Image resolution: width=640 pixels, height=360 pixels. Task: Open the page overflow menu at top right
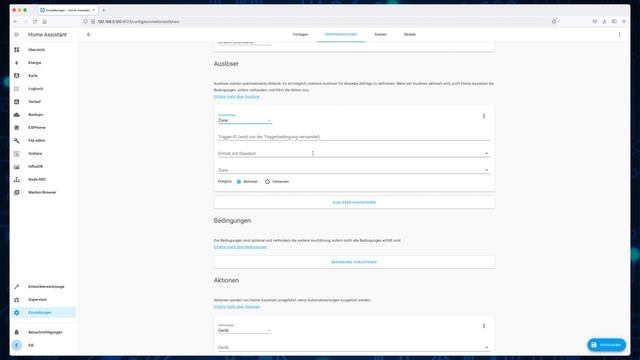(619, 35)
